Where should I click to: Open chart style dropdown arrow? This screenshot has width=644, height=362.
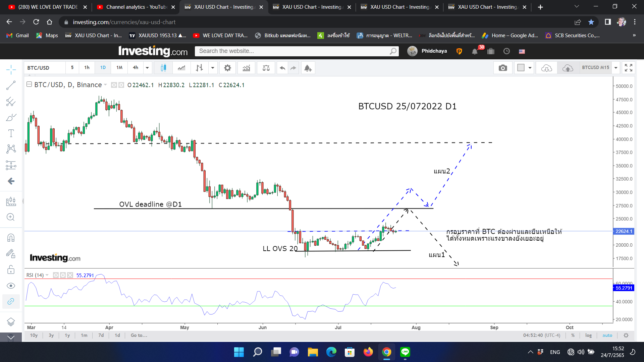(213, 68)
